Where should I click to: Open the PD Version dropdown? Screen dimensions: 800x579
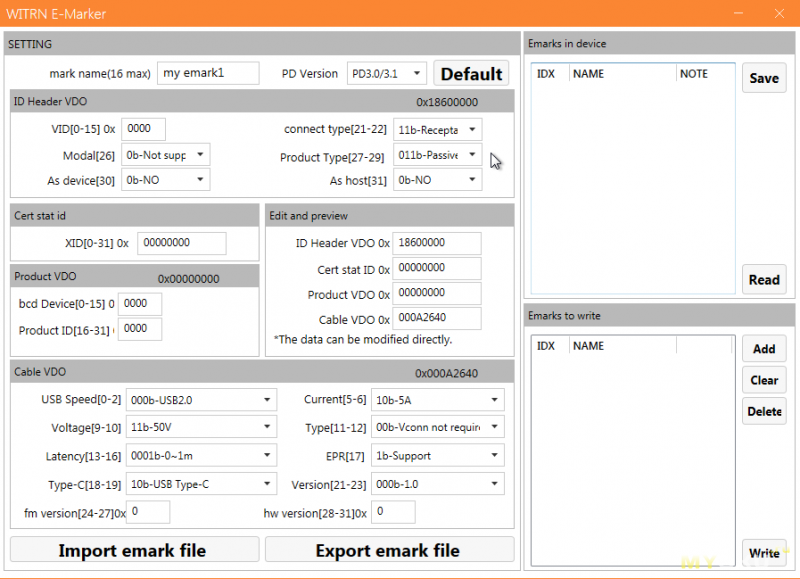(x=386, y=73)
